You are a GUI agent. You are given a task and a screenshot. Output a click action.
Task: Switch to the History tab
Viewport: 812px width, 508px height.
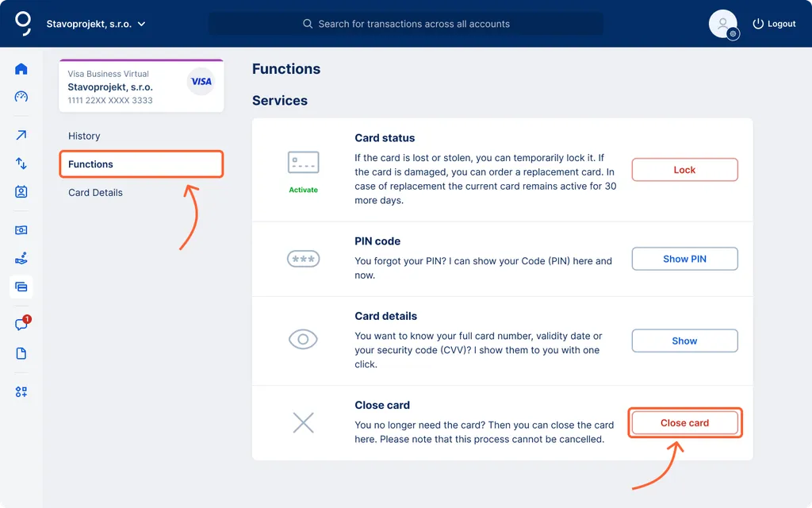84,136
